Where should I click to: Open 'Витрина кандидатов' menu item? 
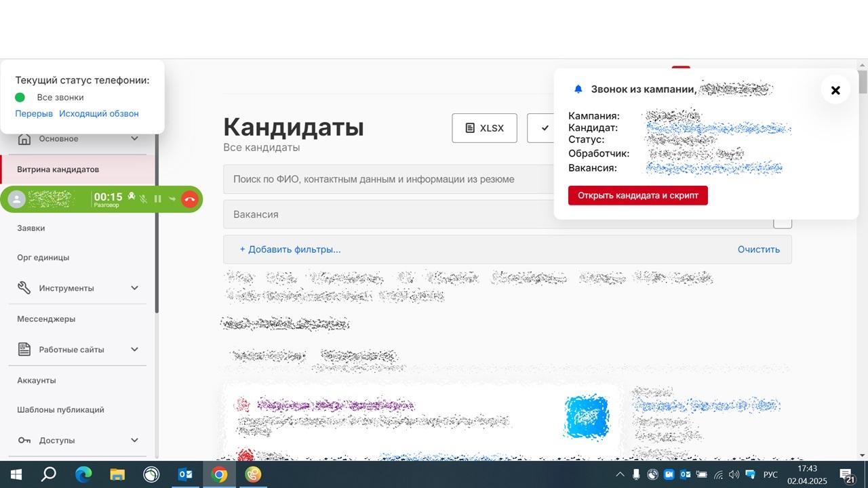click(58, 169)
